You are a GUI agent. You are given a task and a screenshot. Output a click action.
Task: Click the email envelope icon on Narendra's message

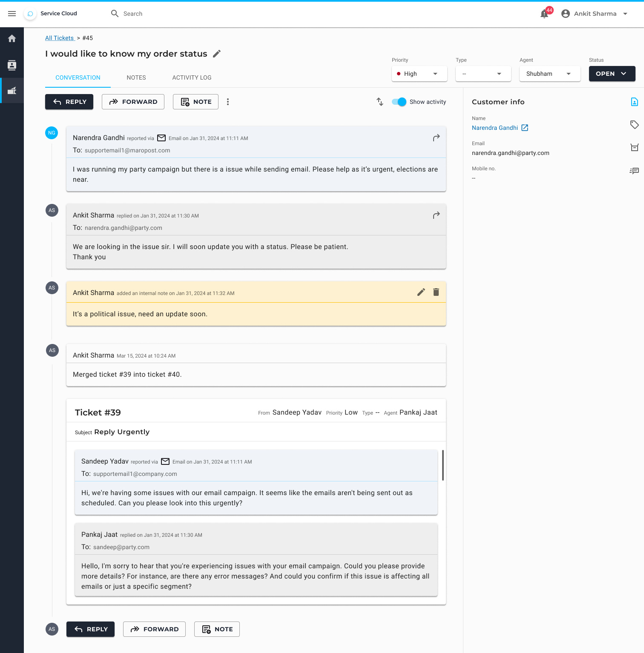click(161, 138)
